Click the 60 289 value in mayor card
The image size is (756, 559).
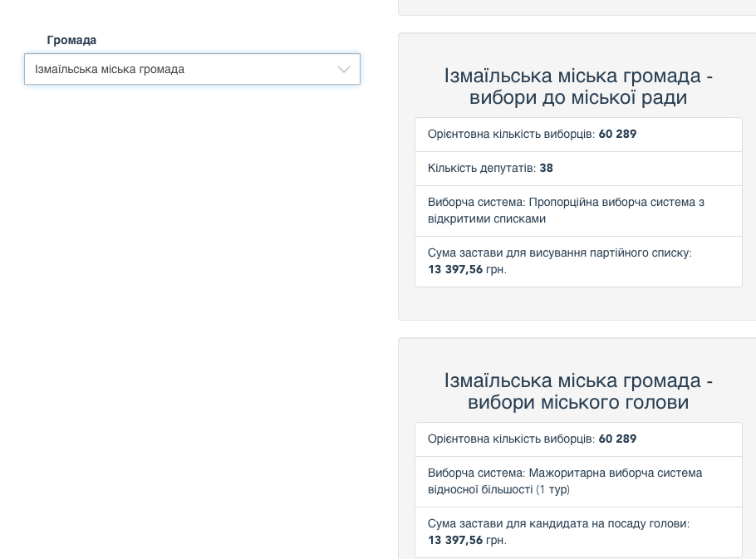(617, 439)
